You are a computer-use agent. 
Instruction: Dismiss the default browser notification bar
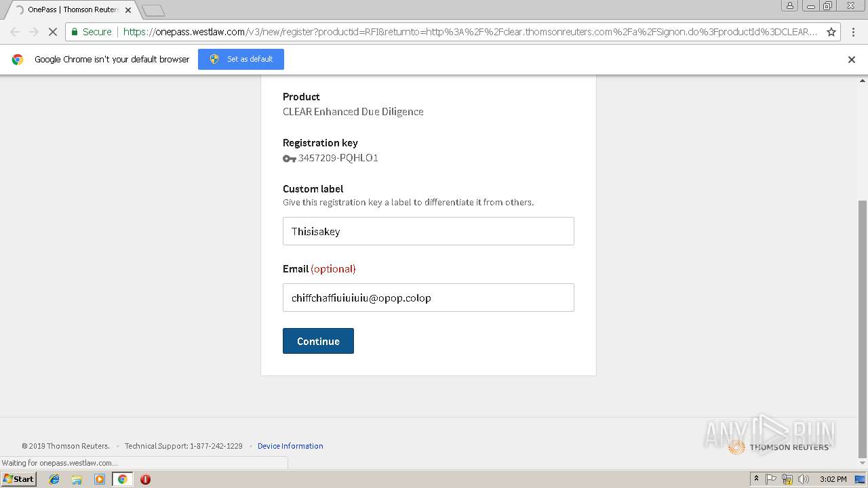pyautogui.click(x=852, y=60)
